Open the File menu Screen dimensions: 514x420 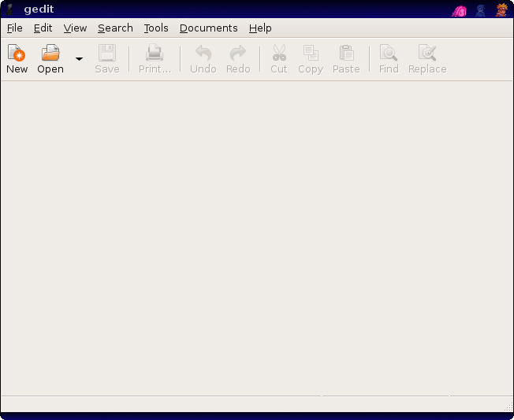point(15,28)
